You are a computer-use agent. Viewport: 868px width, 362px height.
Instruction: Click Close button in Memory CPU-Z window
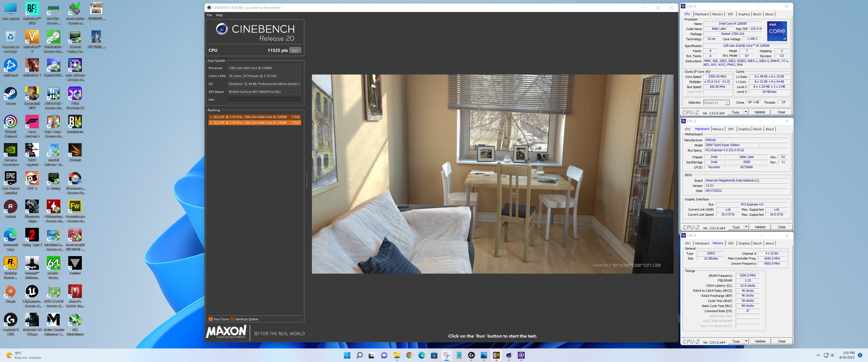[782, 341]
